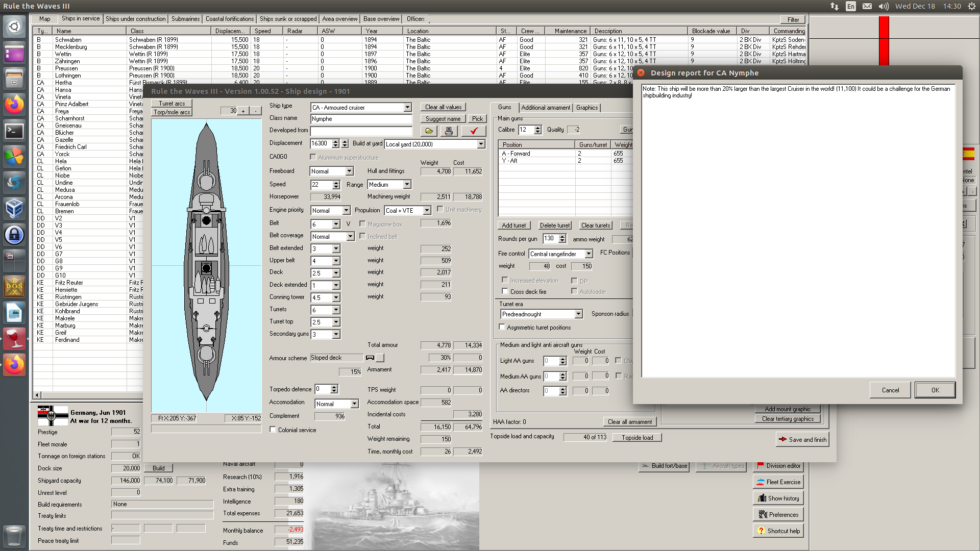Click the Topside load button

[x=637, y=438]
